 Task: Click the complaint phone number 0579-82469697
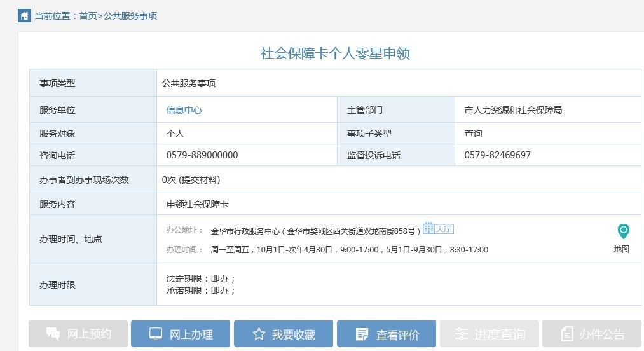tap(497, 155)
